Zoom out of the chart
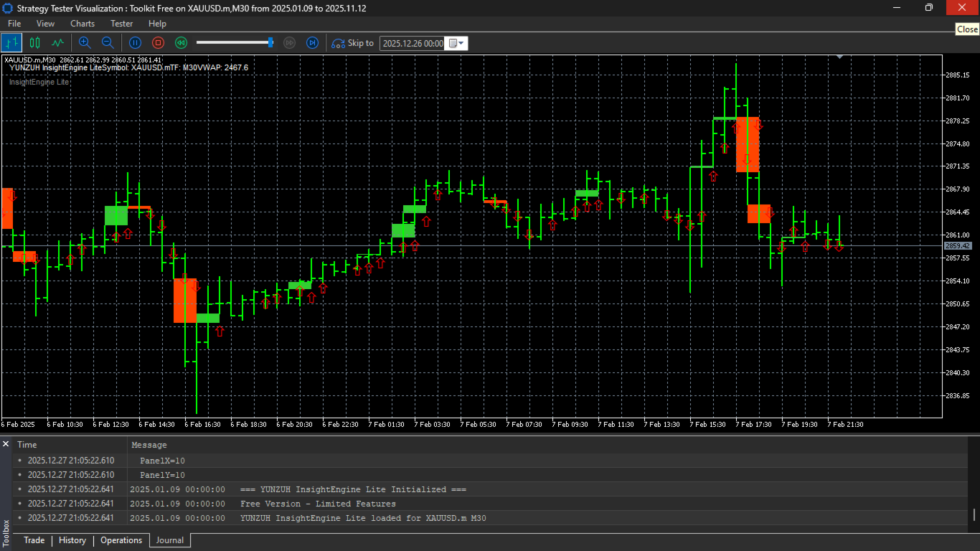Image resolution: width=980 pixels, height=551 pixels. click(108, 43)
